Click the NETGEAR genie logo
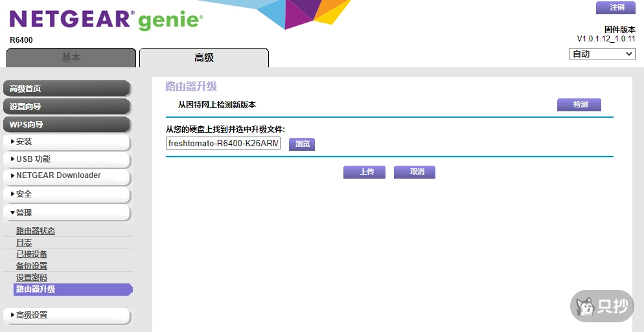Screen dimensions: 644x332 click(x=106, y=19)
